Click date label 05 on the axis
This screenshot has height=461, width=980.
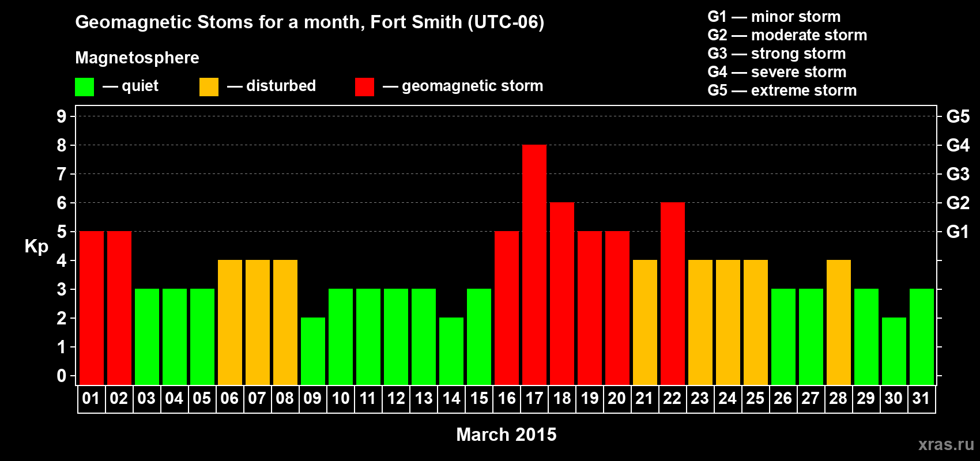pyautogui.click(x=202, y=398)
